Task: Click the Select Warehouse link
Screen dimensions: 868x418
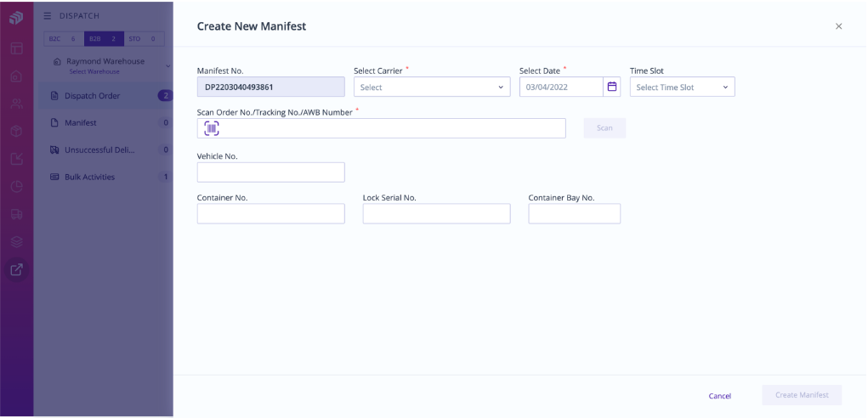Action: [x=94, y=72]
